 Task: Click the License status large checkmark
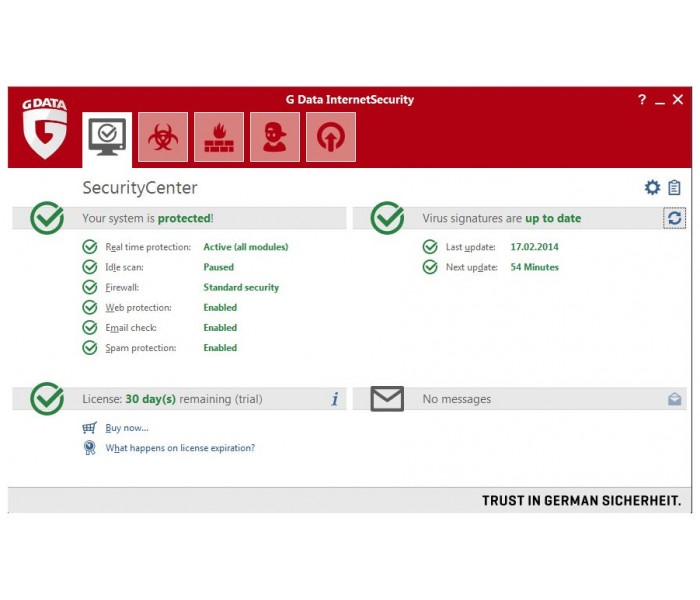pyautogui.click(x=47, y=399)
